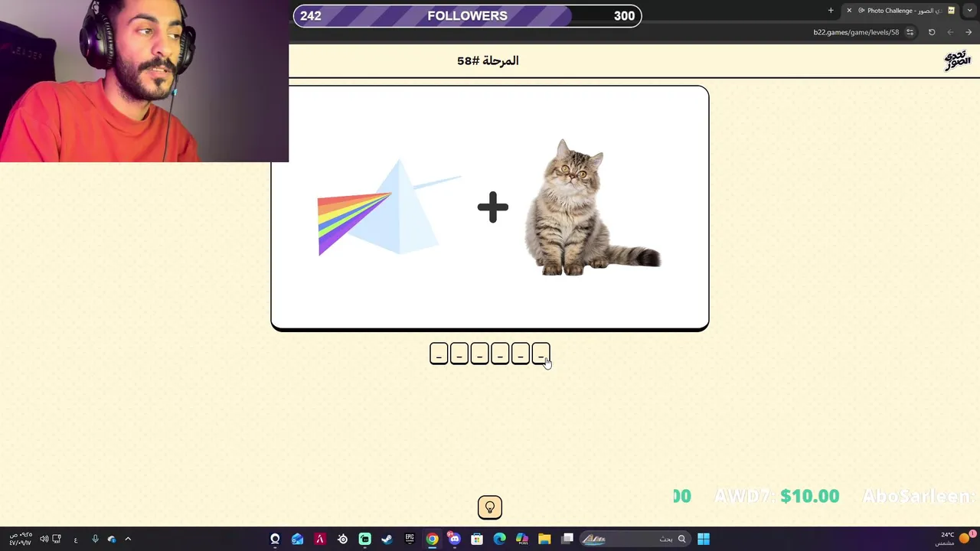The height and width of the screenshot is (551, 980).
Task: Open File Explorer from the taskbar
Action: coord(544,539)
